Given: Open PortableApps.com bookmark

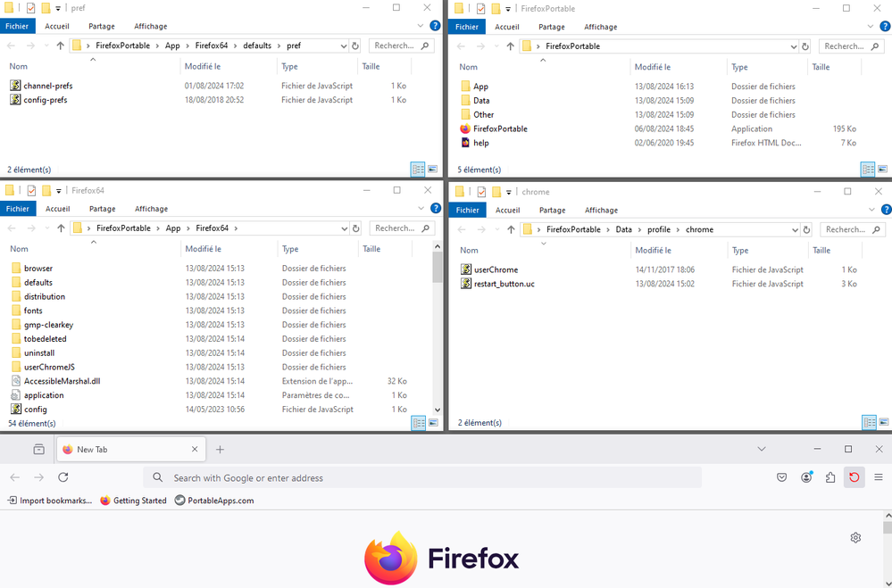Looking at the screenshot, I should [214, 501].
